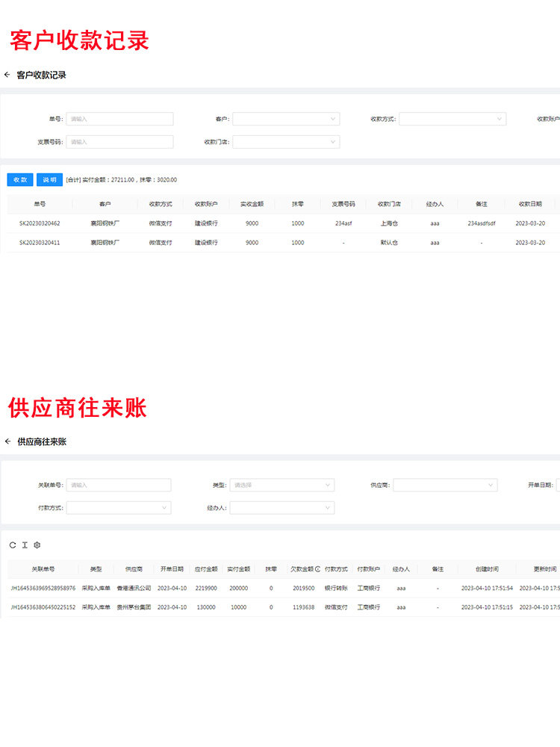Viewport: 560px width, 747px height.
Task: Click 实收金额 column header
Action: tap(252, 204)
